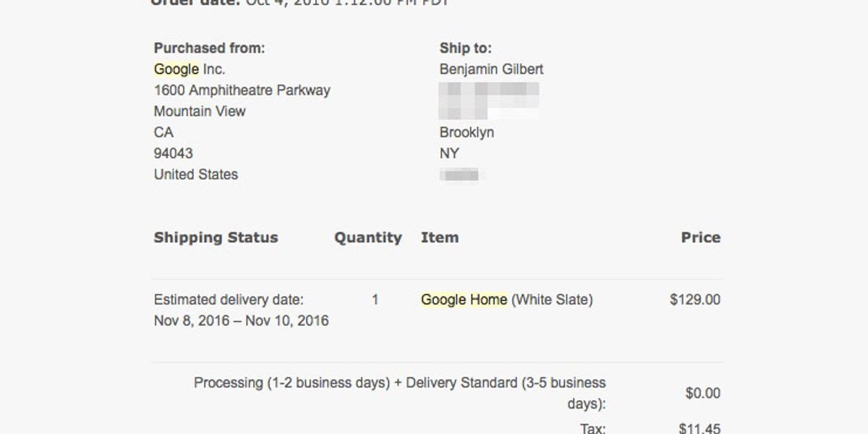Click the Item column header
This screenshot has height=434, width=868.
tap(440, 237)
